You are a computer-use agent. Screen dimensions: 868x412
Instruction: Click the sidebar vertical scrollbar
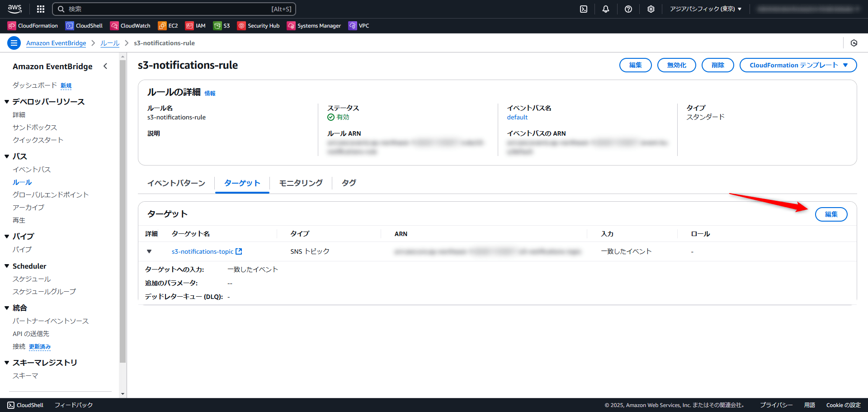point(123,211)
